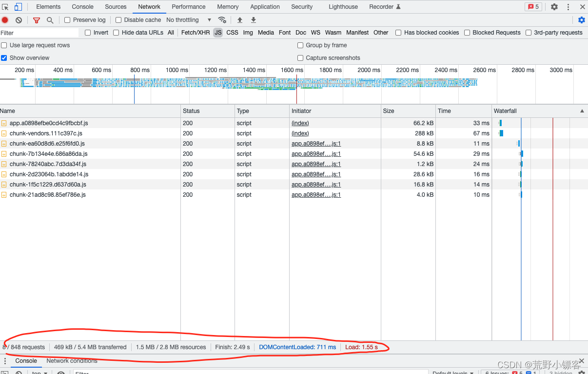
Task: Open console drawer kebab menu icon
Action: point(5,361)
